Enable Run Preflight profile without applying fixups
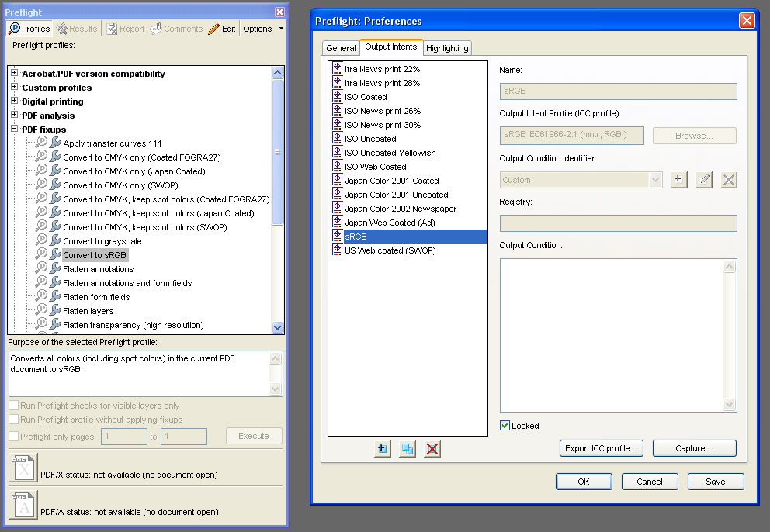The image size is (770, 532). pyautogui.click(x=14, y=420)
